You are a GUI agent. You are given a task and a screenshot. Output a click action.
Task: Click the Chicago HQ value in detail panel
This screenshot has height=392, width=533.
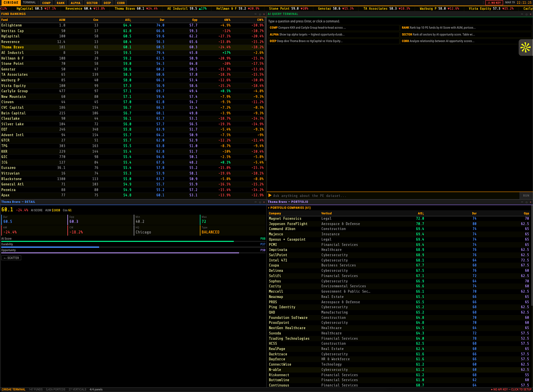(x=143, y=232)
